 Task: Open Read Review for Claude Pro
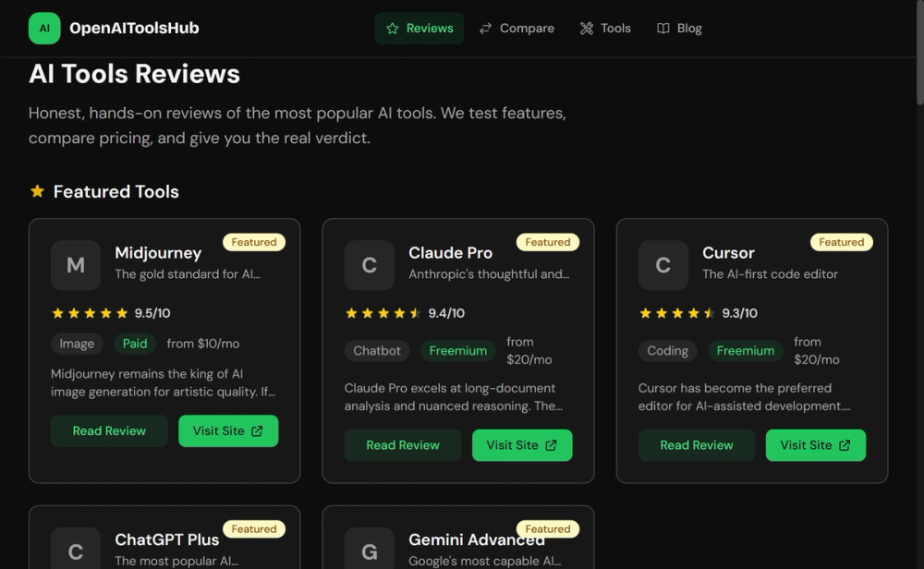403,444
